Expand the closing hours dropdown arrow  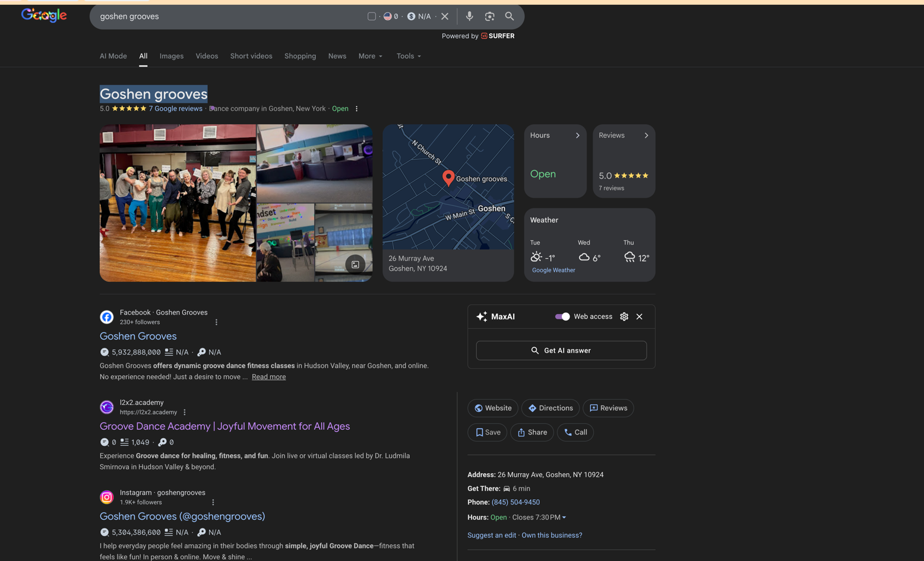[x=564, y=518]
